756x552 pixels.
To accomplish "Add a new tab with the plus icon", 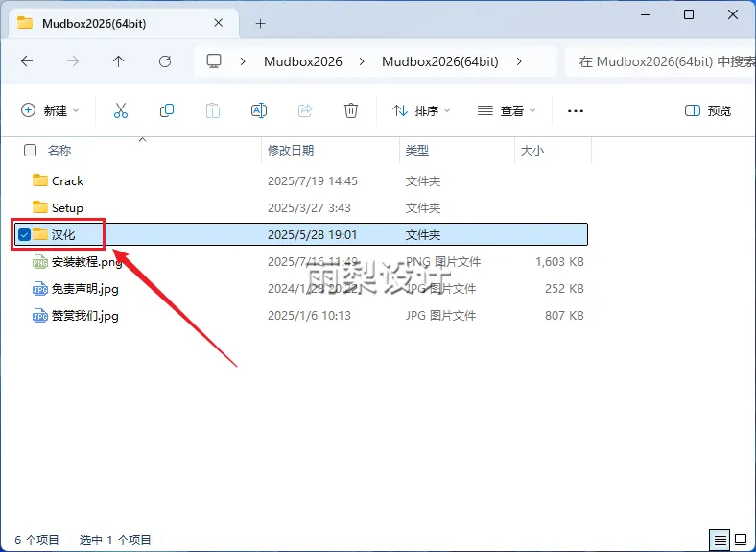I will click(x=260, y=23).
